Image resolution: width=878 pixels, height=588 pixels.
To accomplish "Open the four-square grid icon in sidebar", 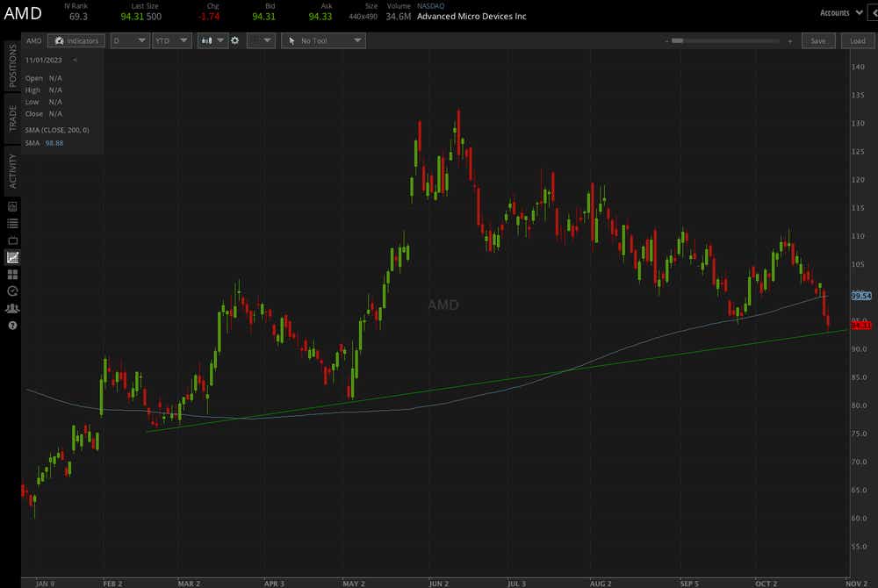I will pos(12,275).
